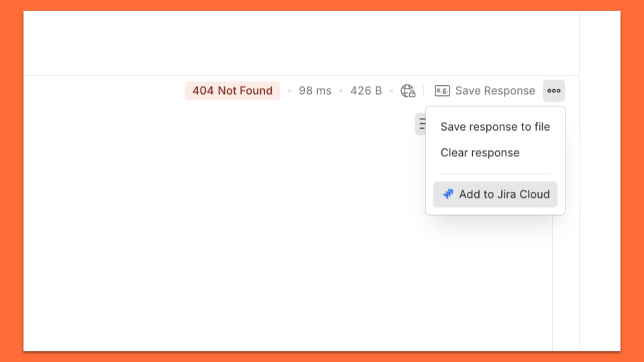Click the 426 B response size
Screen dimensions: 644x362
pos(366,91)
